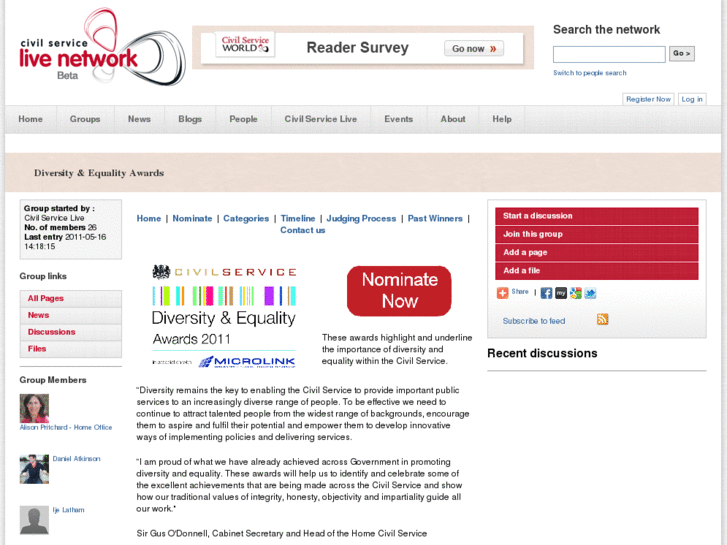
Task: Open the About navigation tab
Action: point(453,119)
